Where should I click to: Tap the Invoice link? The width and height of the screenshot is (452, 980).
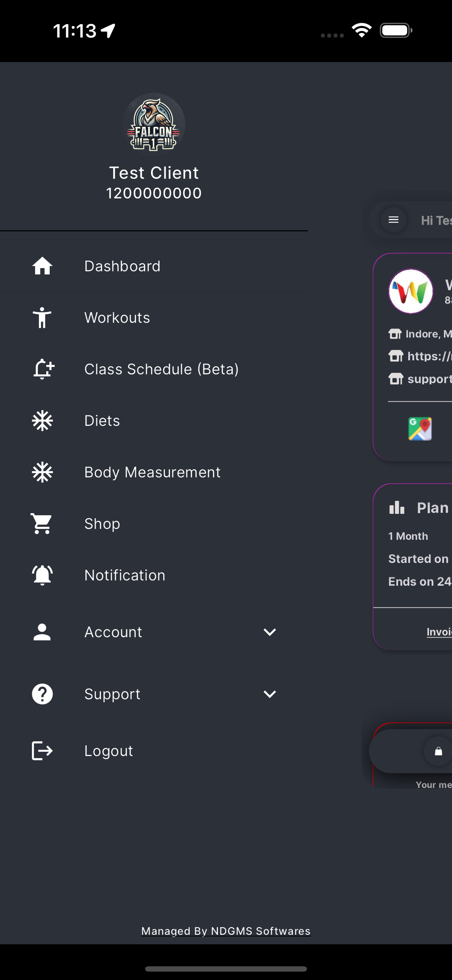pos(439,632)
